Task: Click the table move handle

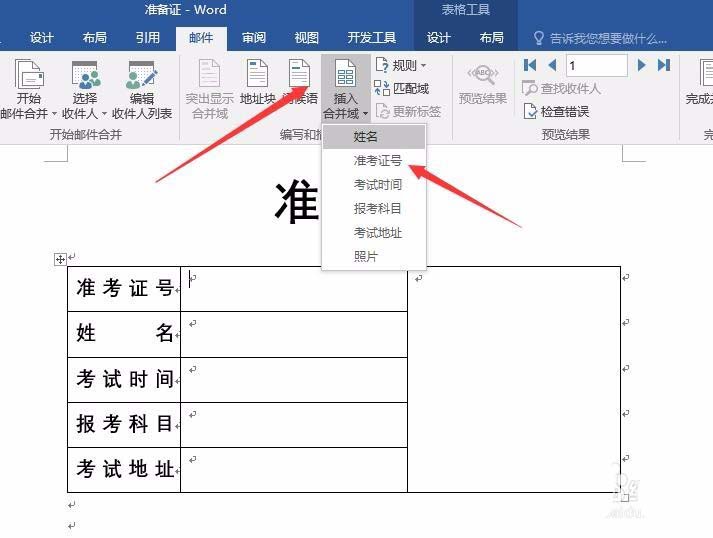Action: coord(60,259)
